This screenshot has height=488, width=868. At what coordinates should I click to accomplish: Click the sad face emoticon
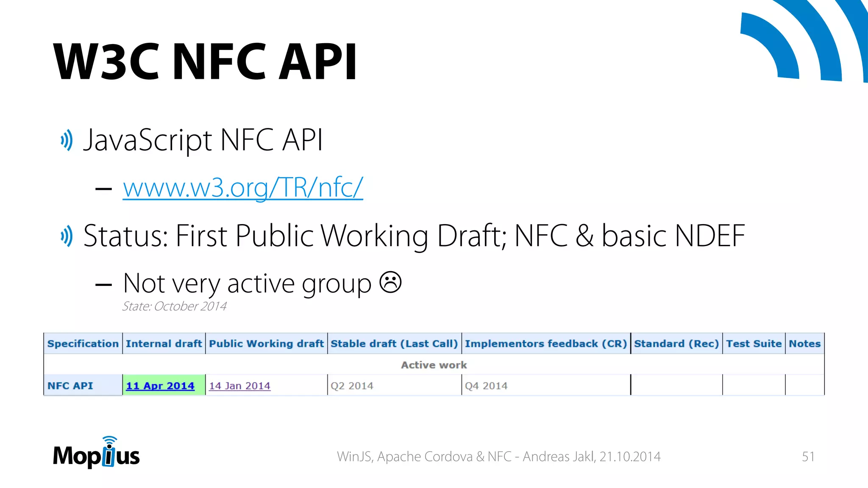[390, 282]
